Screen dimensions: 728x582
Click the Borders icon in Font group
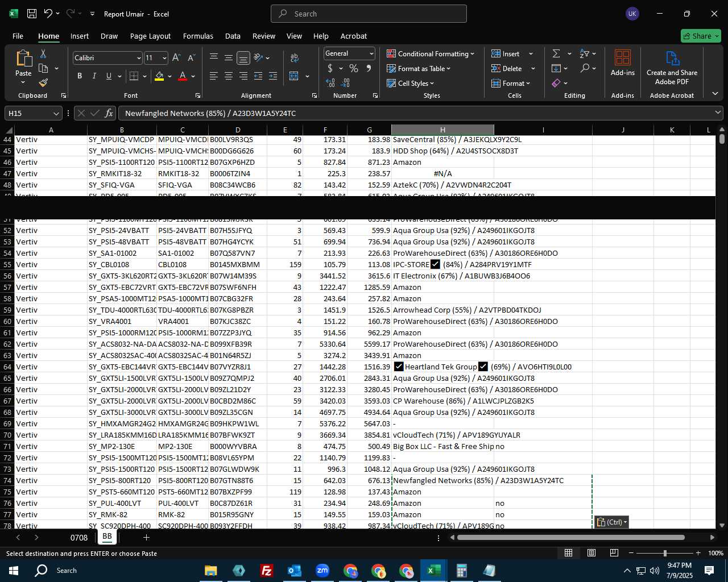point(134,76)
